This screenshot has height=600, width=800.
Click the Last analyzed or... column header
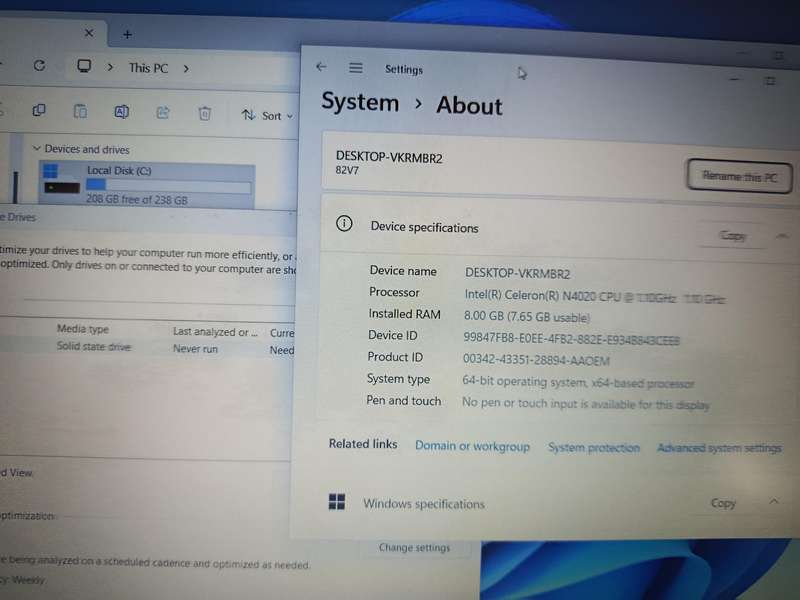(x=215, y=332)
